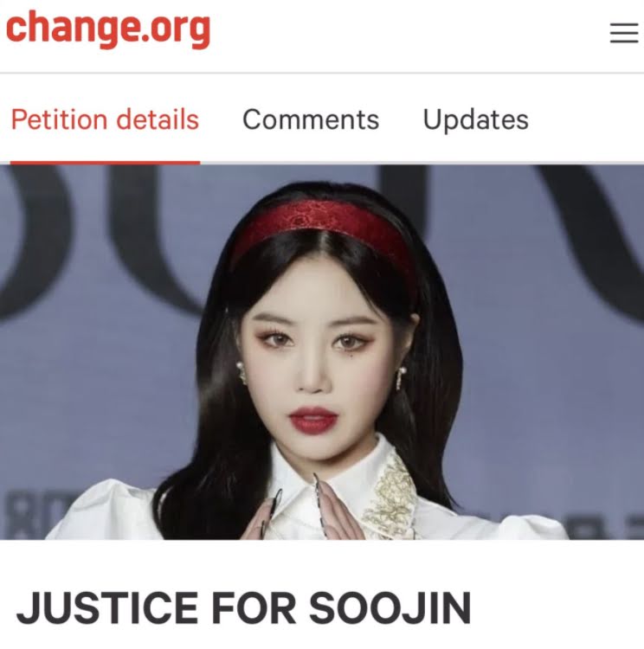This screenshot has height=649, width=644.
Task: Click the red lips in the photo
Action: (x=312, y=420)
